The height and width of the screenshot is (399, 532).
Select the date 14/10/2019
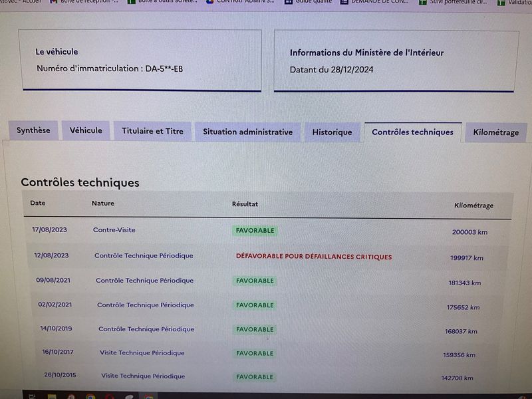(56, 329)
